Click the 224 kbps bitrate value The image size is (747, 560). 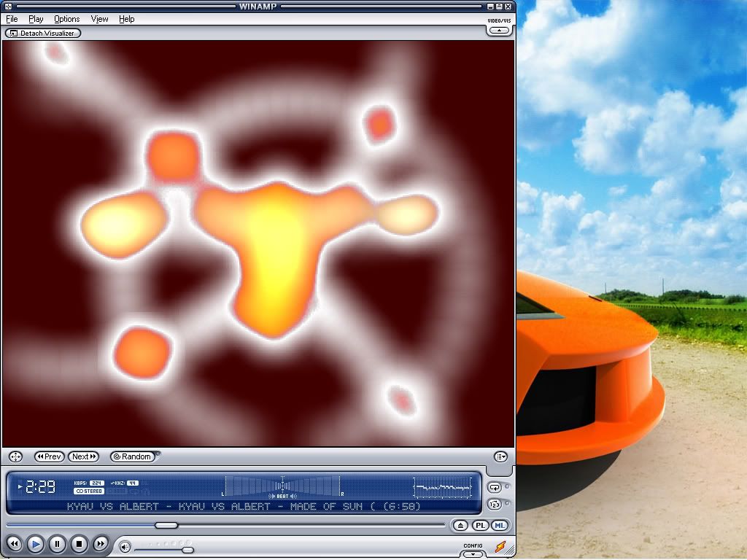(x=97, y=483)
